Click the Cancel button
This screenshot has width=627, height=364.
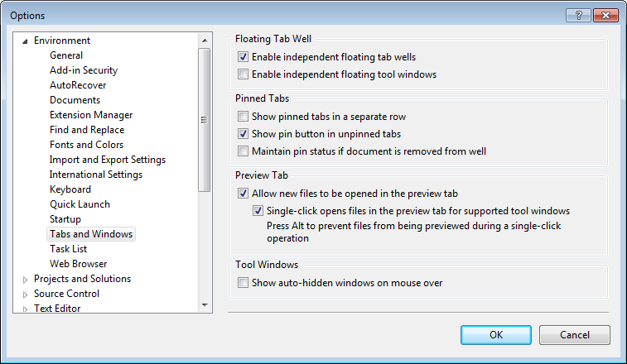(574, 335)
